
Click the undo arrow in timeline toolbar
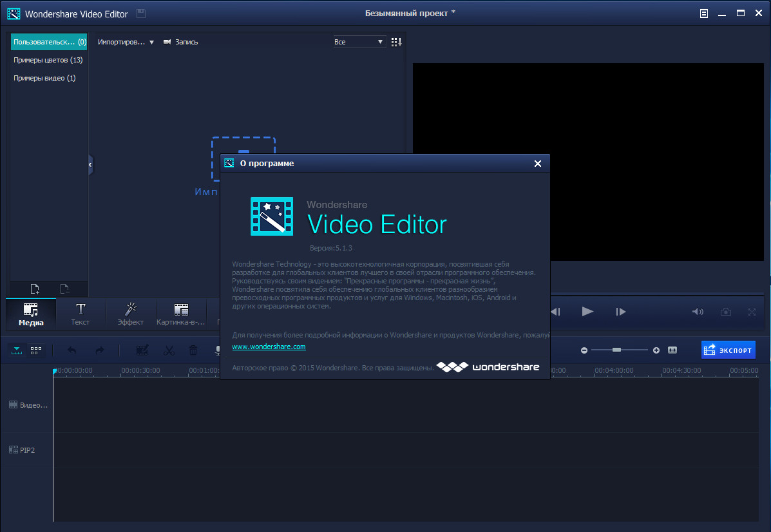[x=71, y=350]
